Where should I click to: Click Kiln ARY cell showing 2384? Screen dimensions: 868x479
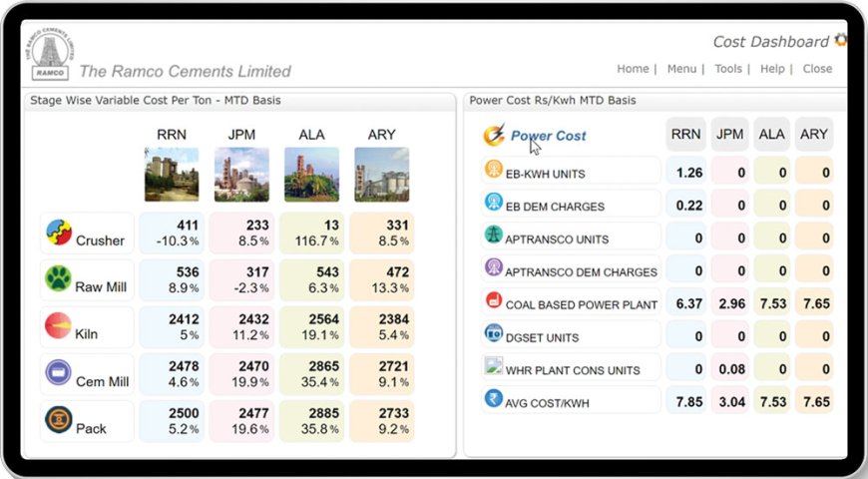[382, 326]
